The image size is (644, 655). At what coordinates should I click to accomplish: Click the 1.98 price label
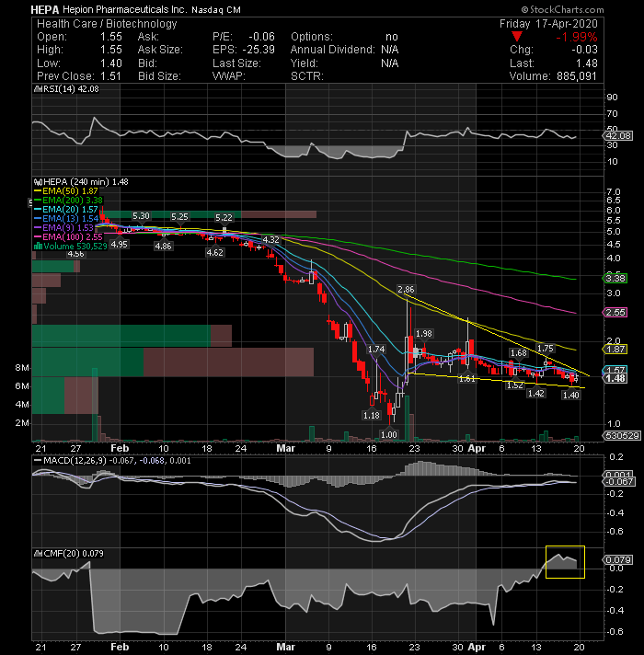tap(424, 334)
